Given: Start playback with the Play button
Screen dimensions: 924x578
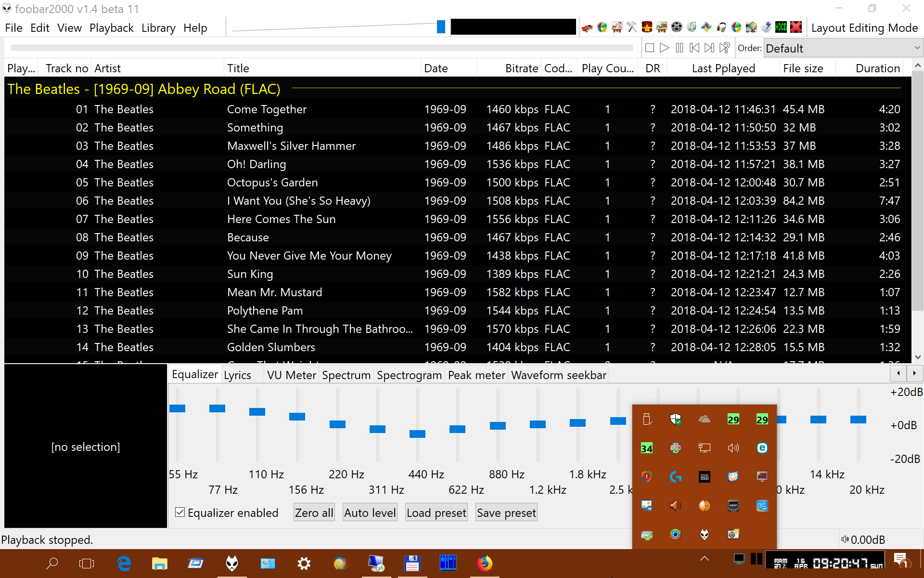Looking at the screenshot, I should click(665, 48).
